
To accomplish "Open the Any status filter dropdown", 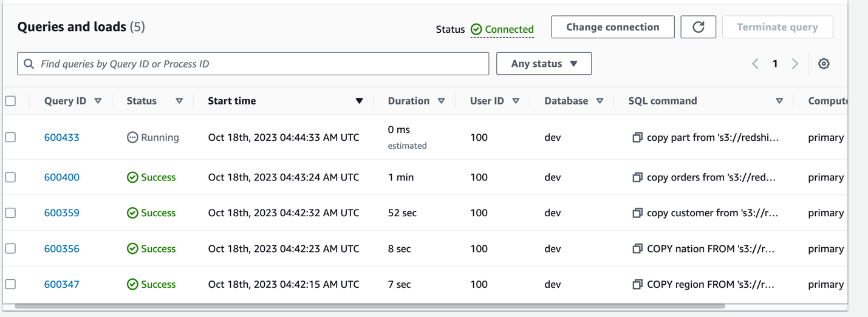I will coord(544,64).
